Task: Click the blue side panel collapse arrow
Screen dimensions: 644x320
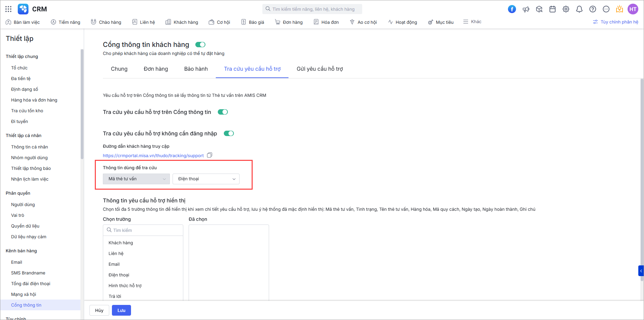Action: [641, 271]
